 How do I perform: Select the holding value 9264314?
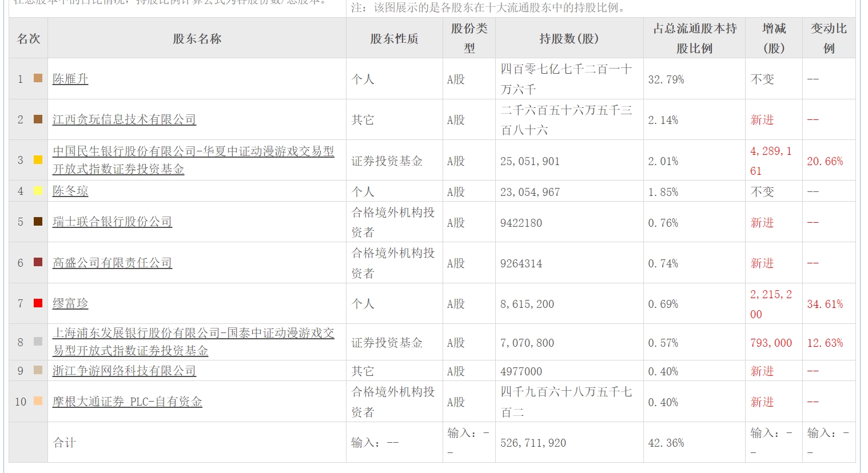pos(521,263)
